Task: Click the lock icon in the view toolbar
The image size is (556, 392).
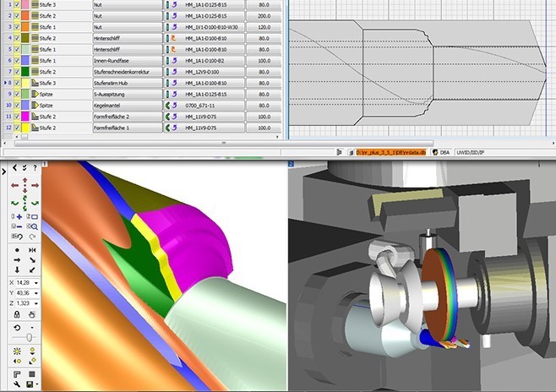Action: point(18,314)
